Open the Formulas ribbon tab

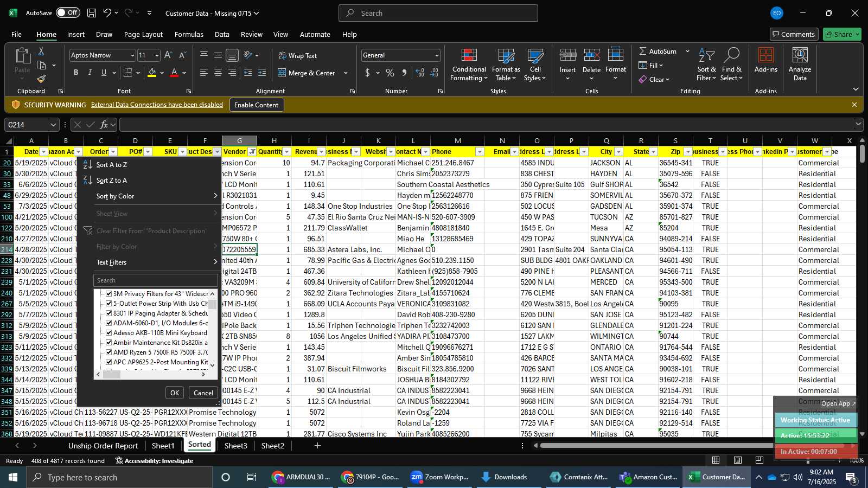coord(189,34)
